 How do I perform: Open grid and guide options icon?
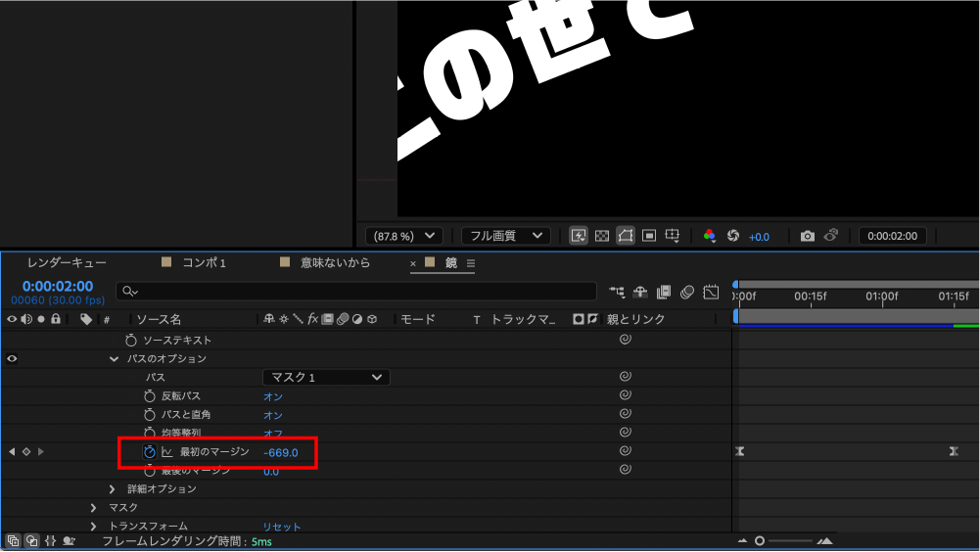(x=673, y=236)
